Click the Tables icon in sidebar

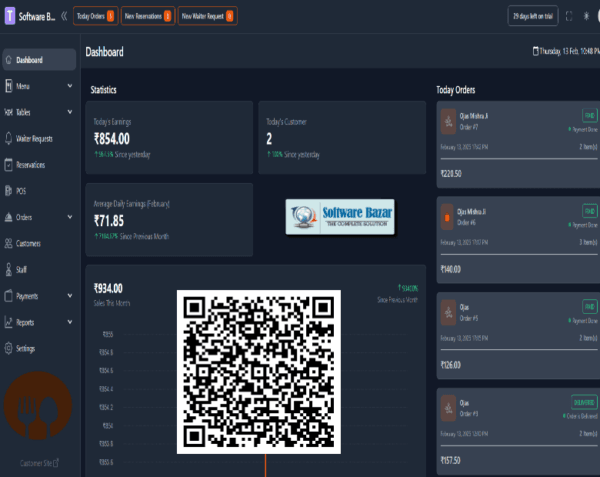(8, 112)
